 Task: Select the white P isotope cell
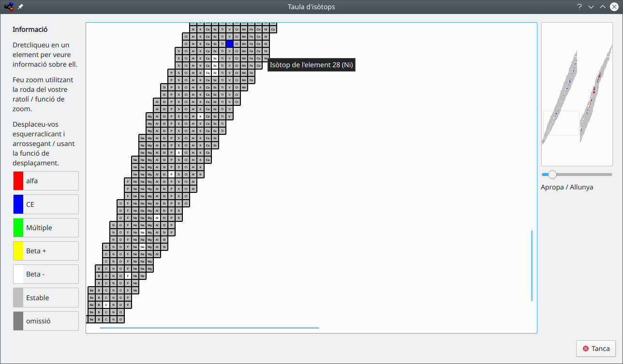[171, 175]
